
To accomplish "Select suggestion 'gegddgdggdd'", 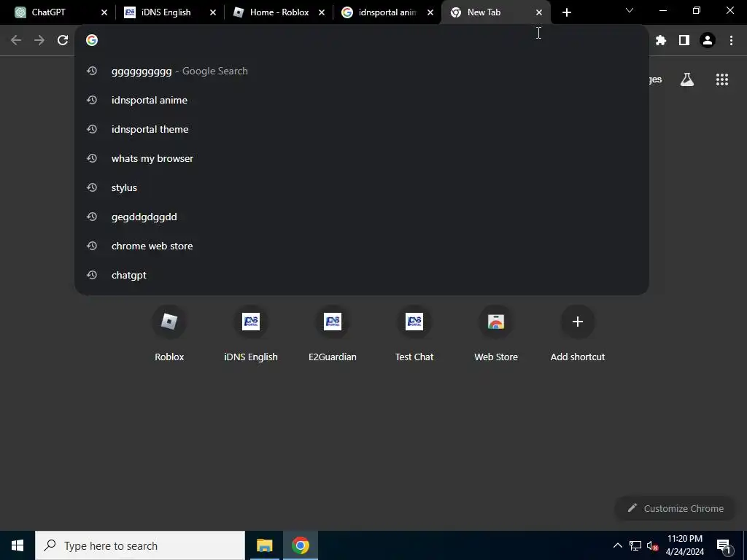I will point(362,217).
